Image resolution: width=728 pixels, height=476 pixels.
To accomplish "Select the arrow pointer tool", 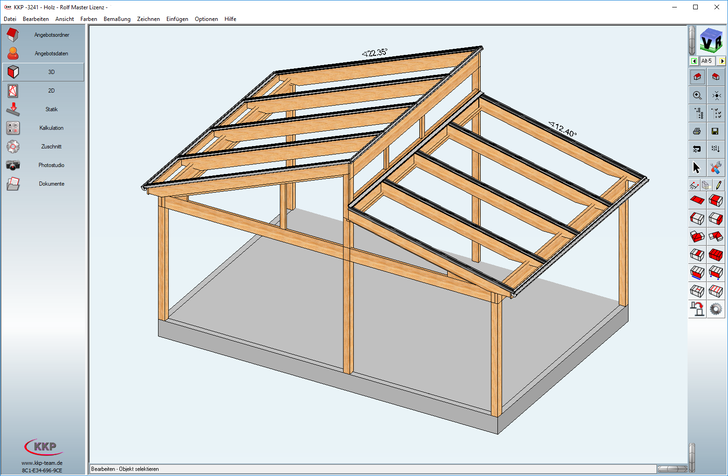I will pyautogui.click(x=697, y=167).
